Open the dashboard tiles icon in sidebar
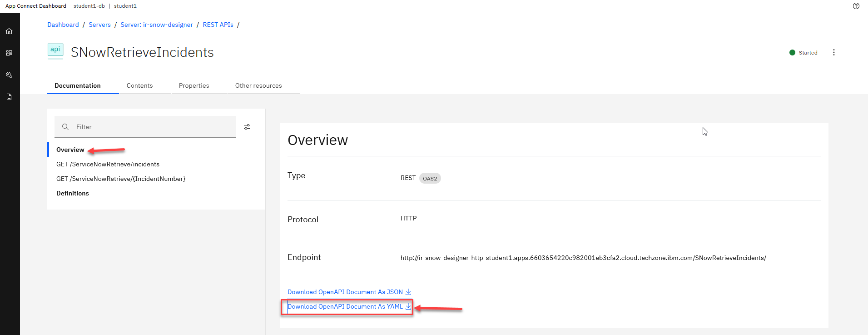The width and height of the screenshot is (868, 335). (9, 53)
